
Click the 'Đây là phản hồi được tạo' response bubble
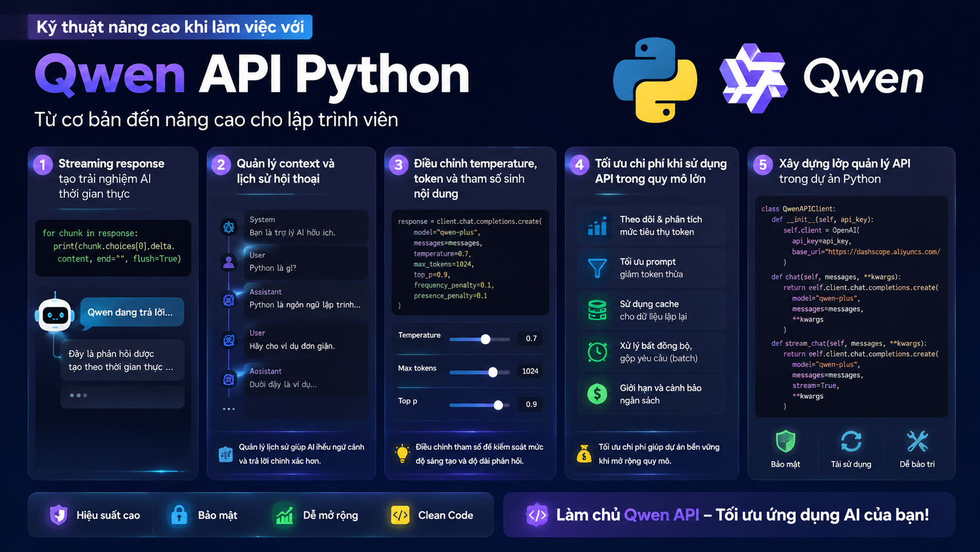tap(122, 360)
